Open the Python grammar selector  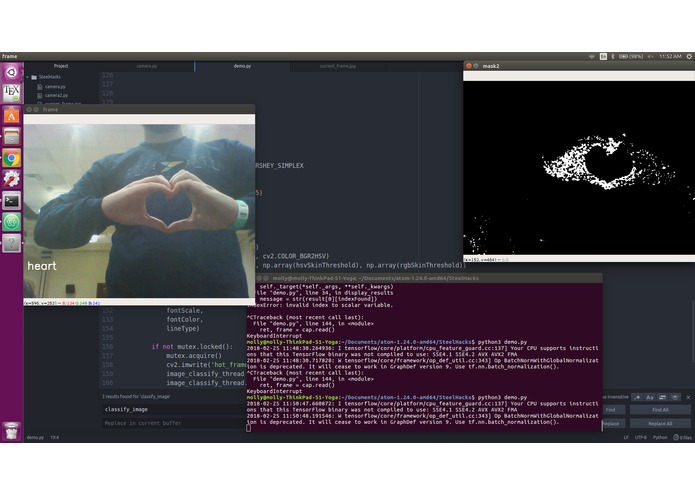point(660,437)
